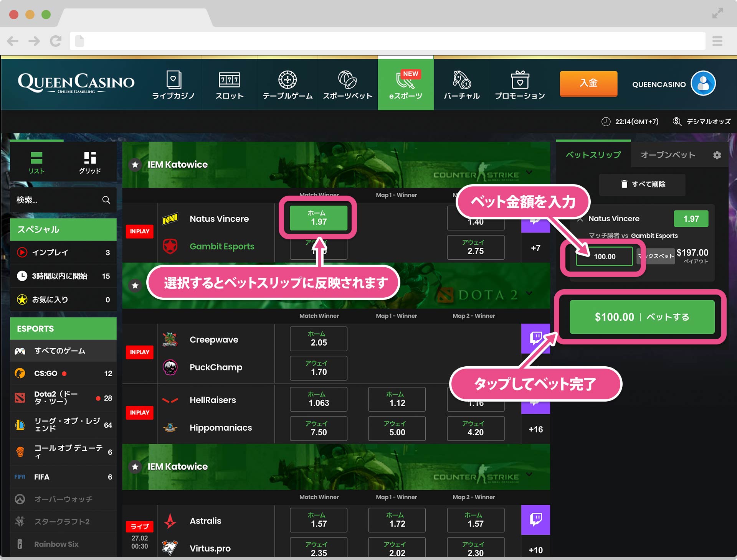This screenshot has width=737, height=560.
Task: Reload the page in the browser
Action: 56,41
